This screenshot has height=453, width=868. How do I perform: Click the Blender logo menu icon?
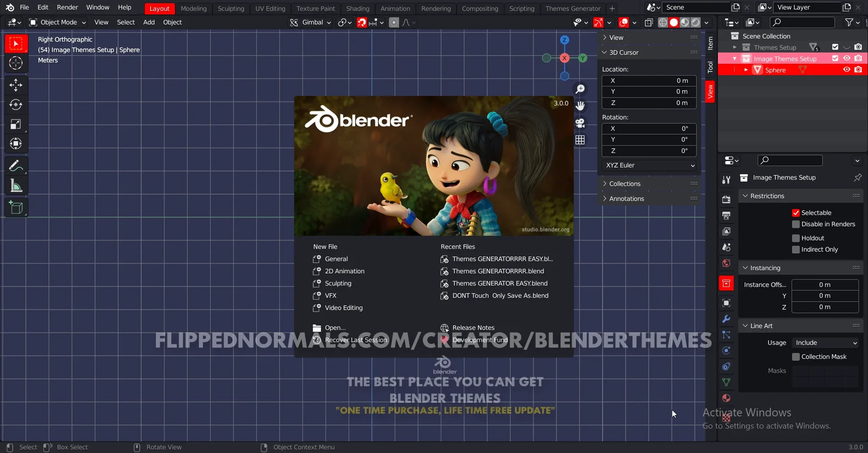pos(10,8)
